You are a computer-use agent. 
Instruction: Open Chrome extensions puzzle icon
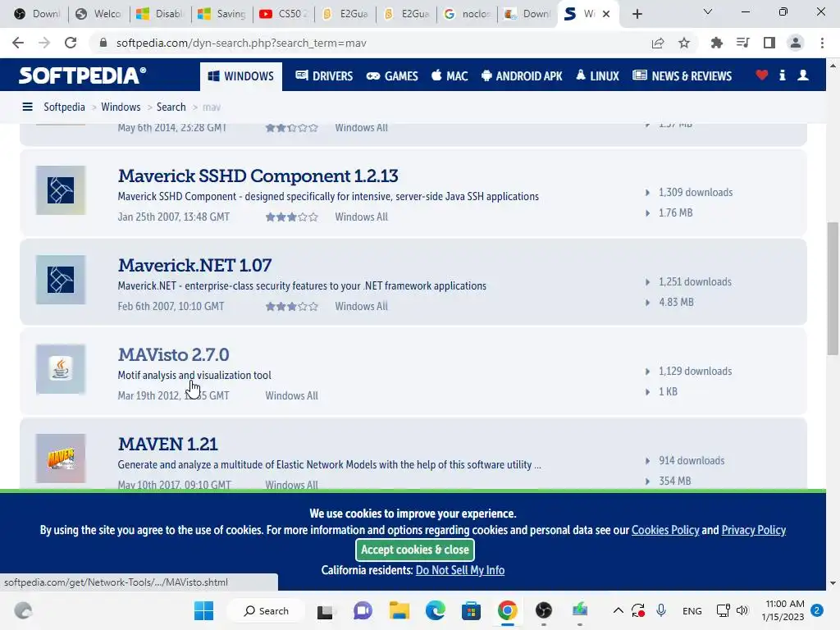tap(716, 43)
